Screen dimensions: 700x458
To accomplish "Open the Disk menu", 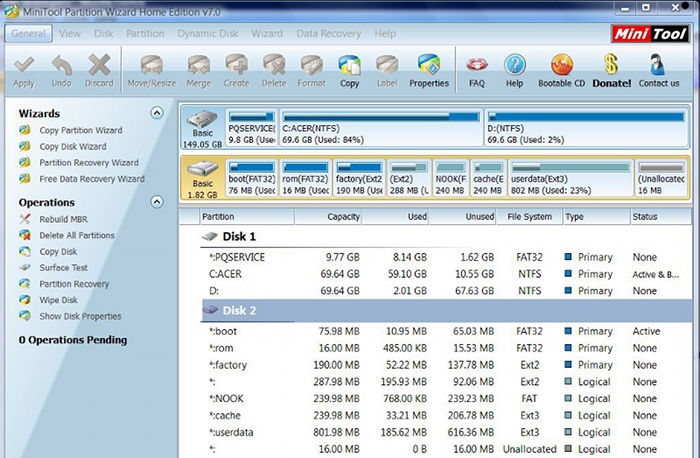I will 104,33.
